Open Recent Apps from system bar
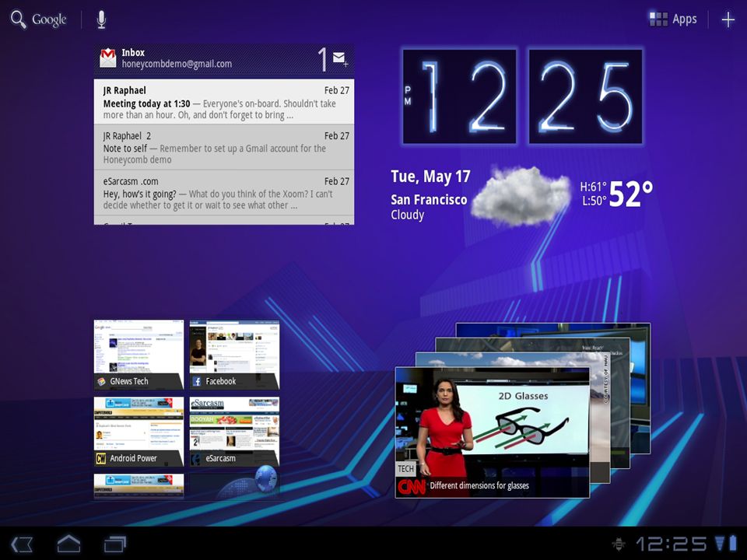 [115, 544]
